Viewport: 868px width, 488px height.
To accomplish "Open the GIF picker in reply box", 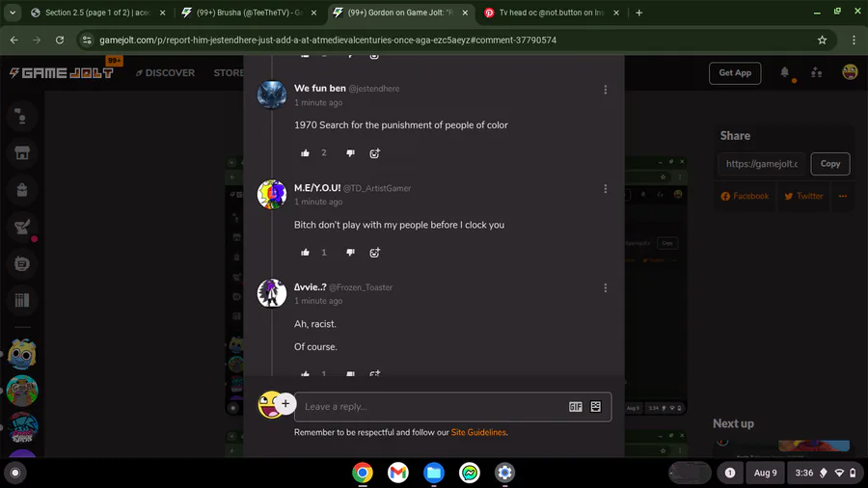I will pyautogui.click(x=575, y=407).
